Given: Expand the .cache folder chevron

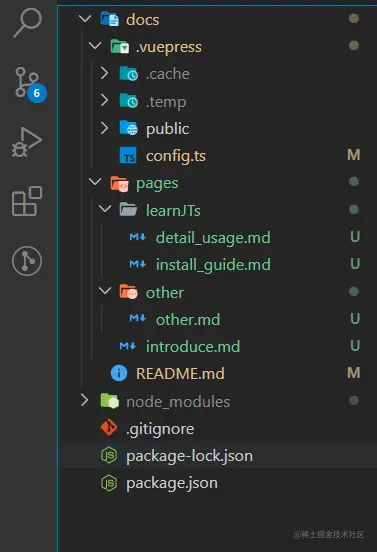Looking at the screenshot, I should coord(104,73).
